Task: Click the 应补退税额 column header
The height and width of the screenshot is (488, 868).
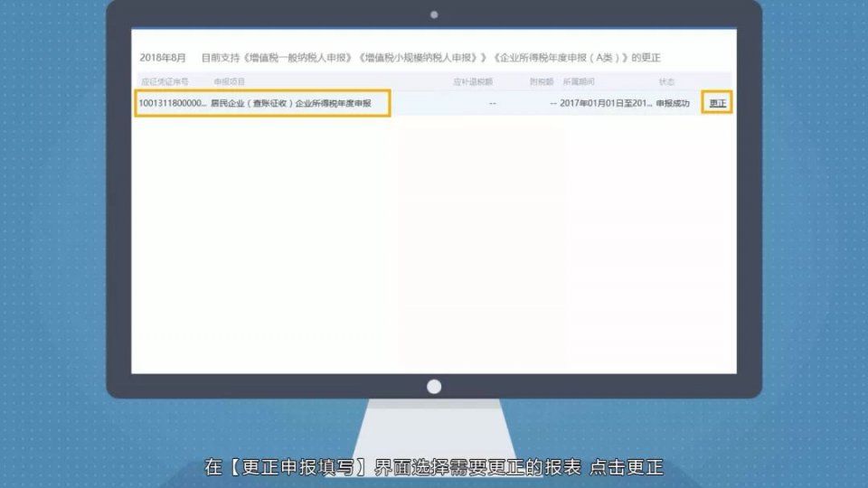Action: pyautogui.click(x=473, y=82)
